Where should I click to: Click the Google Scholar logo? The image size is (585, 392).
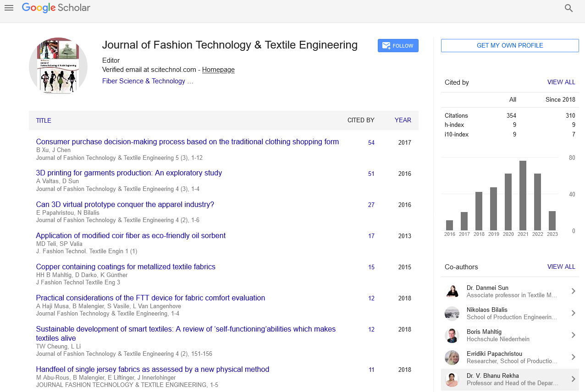[x=56, y=8]
